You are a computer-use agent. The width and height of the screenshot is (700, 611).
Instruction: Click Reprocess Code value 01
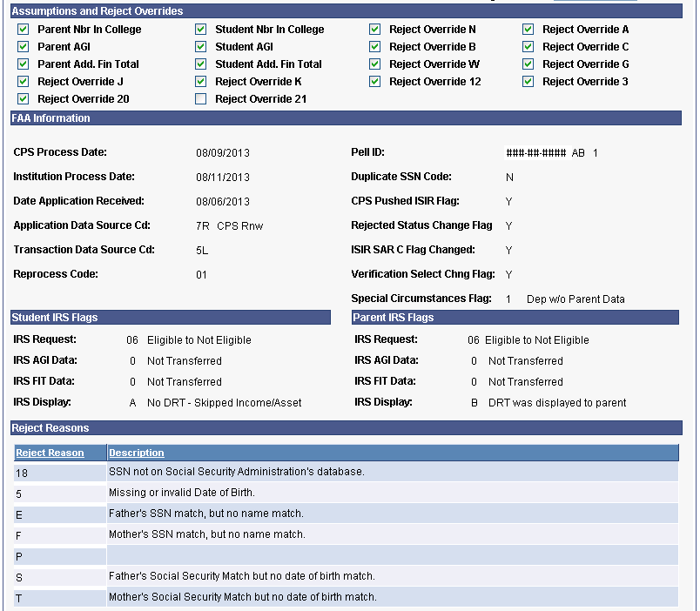click(x=201, y=275)
